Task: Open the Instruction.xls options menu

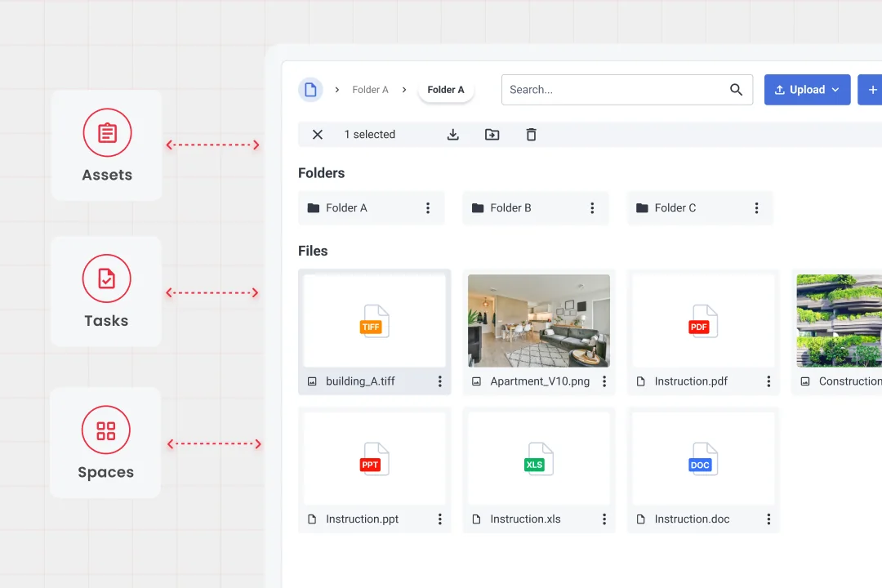Action: 604,519
